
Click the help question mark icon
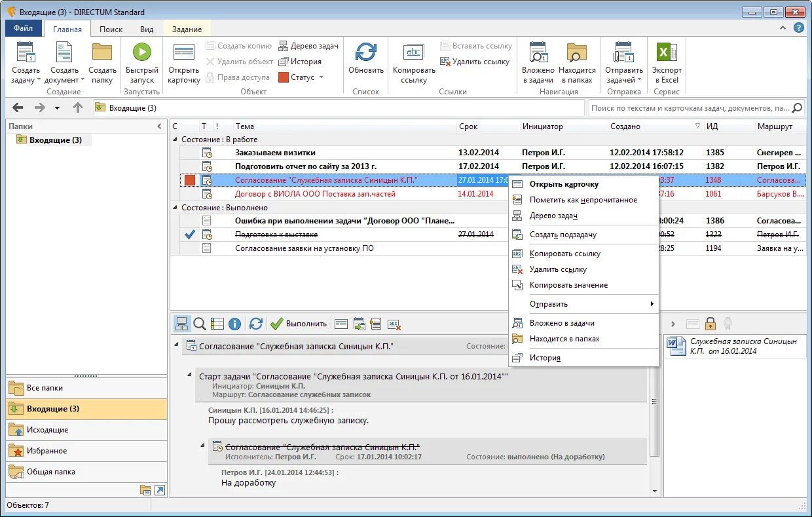click(x=799, y=28)
